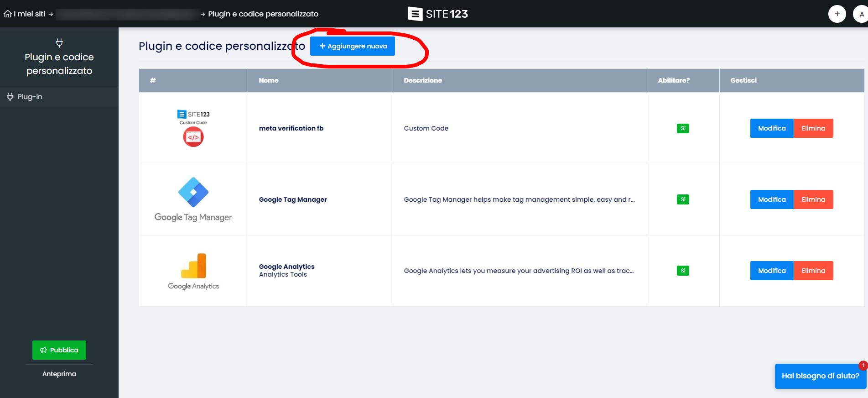This screenshot has height=398, width=868.
Task: Click the Aggiungere nuova button
Action: [x=353, y=46]
